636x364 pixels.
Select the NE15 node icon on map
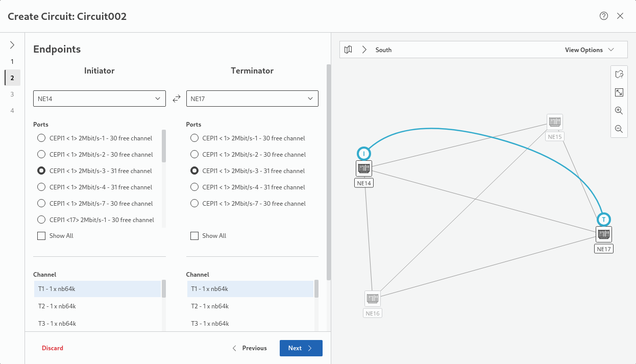point(554,123)
